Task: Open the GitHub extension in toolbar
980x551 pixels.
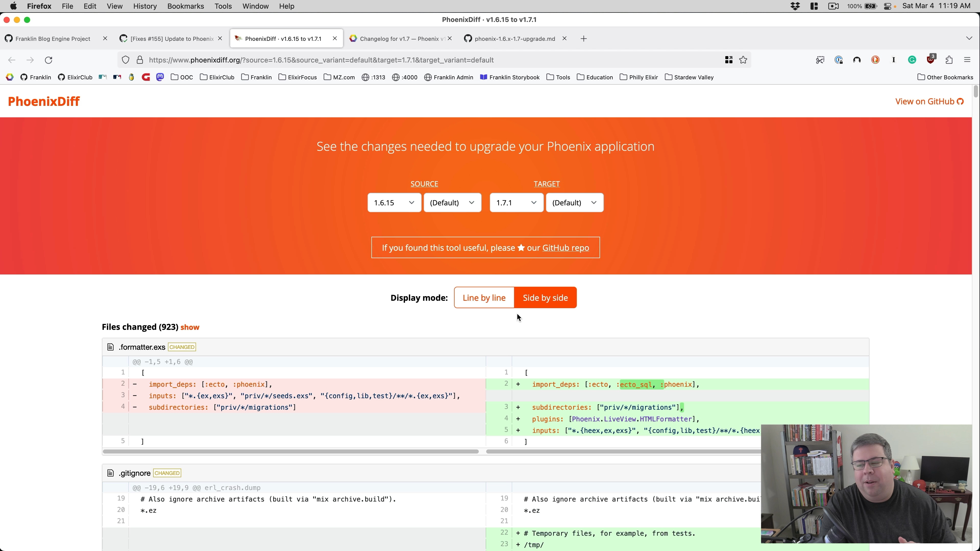Action: (857, 60)
